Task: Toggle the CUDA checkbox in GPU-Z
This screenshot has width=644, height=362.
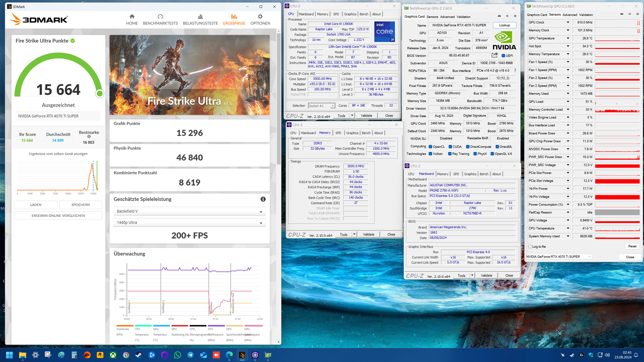Action: pos(450,147)
